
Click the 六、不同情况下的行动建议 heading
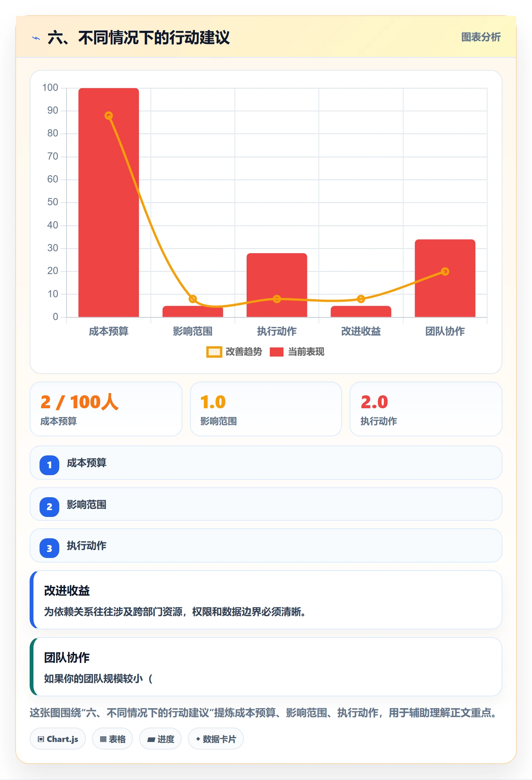(x=139, y=38)
